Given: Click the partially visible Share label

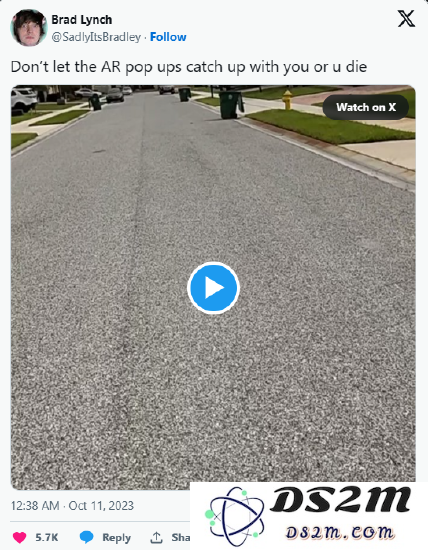Looking at the screenshot, I should 181,537.
